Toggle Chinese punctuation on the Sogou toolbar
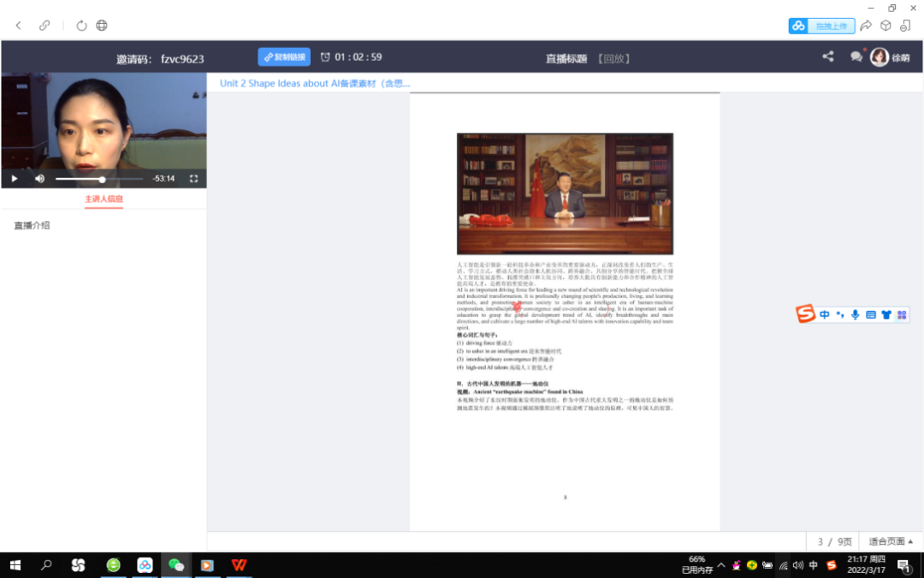Screen dimensions: 924x578 pos(839,314)
